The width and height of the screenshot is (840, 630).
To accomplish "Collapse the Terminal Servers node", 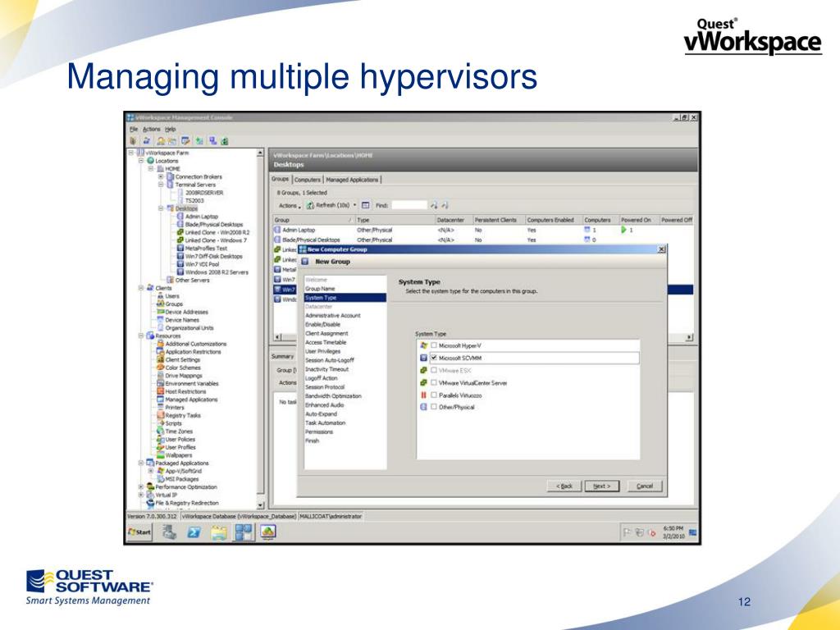I will tap(161, 185).
